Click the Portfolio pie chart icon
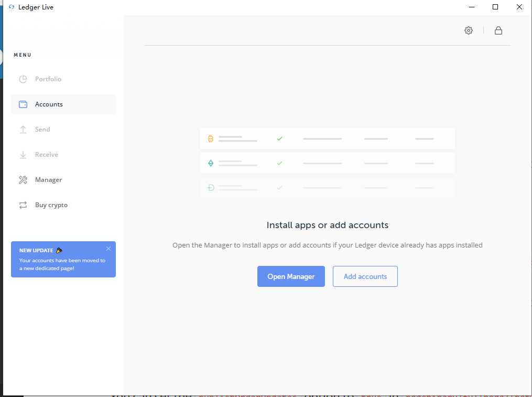The height and width of the screenshot is (397, 532). [23, 79]
